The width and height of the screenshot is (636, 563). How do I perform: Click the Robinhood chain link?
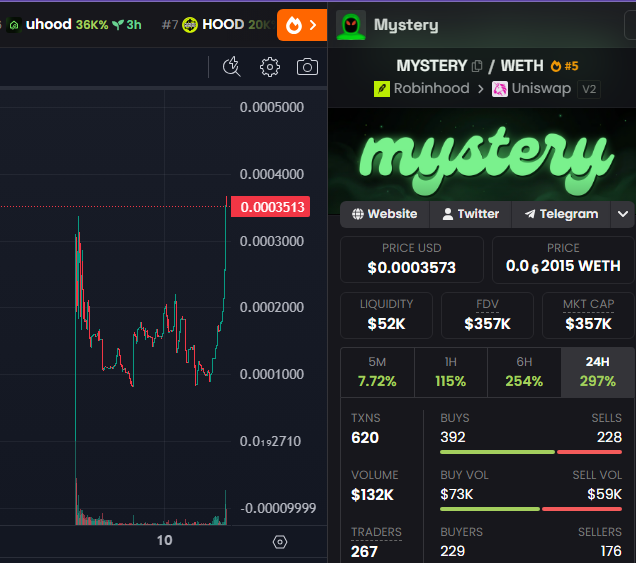[x=421, y=89]
